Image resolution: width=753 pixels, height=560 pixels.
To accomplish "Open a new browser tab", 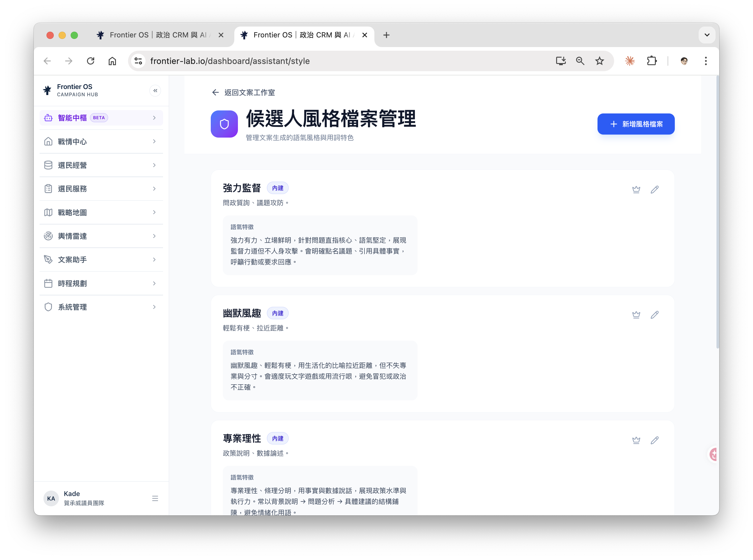I will coord(386,35).
